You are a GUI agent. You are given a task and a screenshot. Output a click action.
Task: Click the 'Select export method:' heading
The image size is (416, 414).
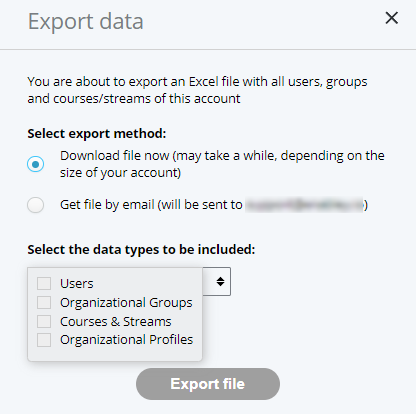(x=97, y=133)
